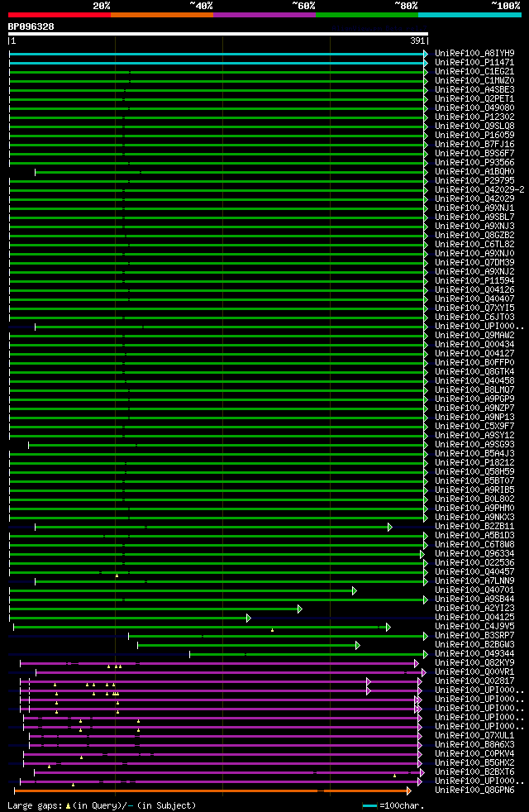Select label UniRef100_Q8GZB2
The height and width of the screenshot is (812, 529).
coord(474,235)
